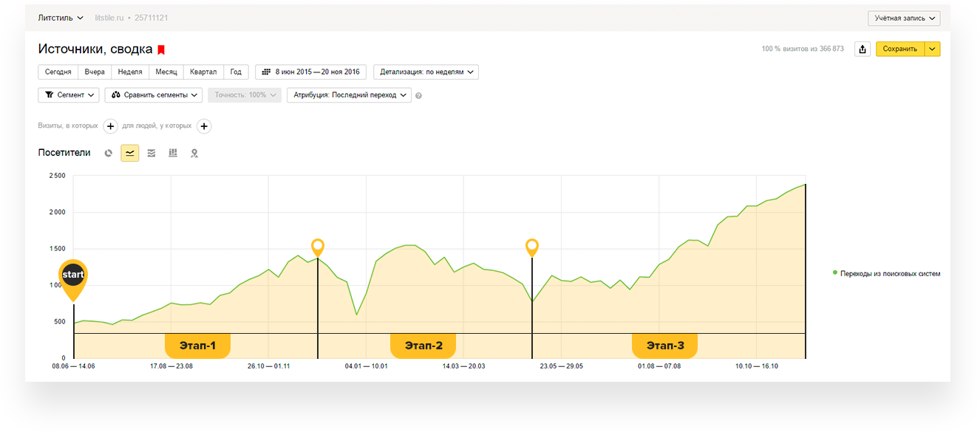Click the red bookmark icon by the title

click(x=161, y=49)
